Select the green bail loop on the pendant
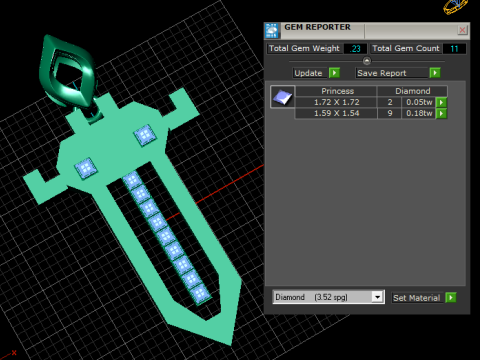The width and height of the screenshot is (480, 360). pos(68,72)
